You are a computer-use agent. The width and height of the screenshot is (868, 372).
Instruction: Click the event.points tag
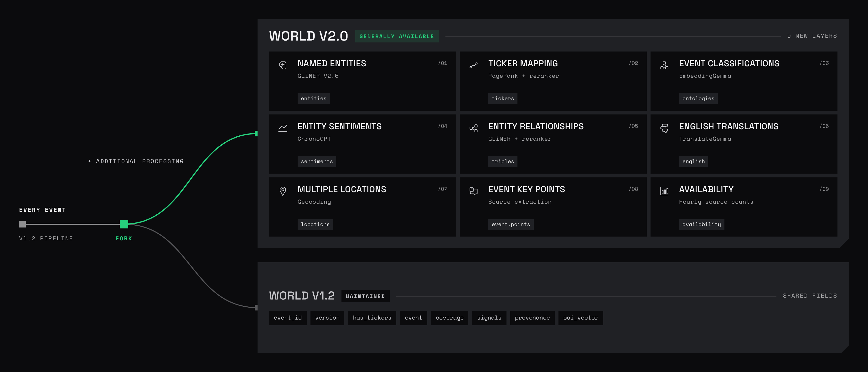pyautogui.click(x=511, y=224)
